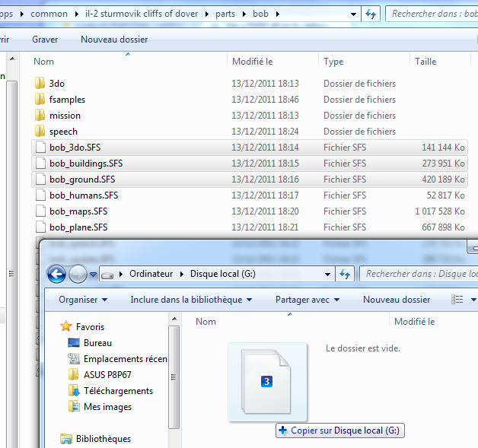Click the bob_ground.SFS file icon
478x448 pixels.
pyautogui.click(x=40, y=180)
